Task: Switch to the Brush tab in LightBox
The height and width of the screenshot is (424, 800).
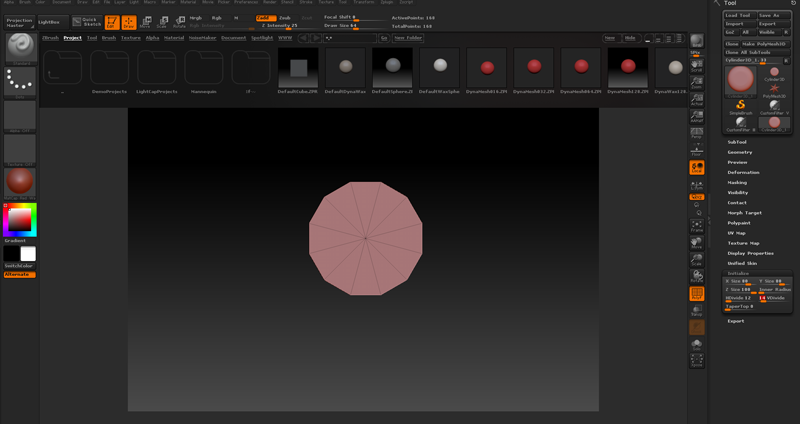Action: point(108,37)
